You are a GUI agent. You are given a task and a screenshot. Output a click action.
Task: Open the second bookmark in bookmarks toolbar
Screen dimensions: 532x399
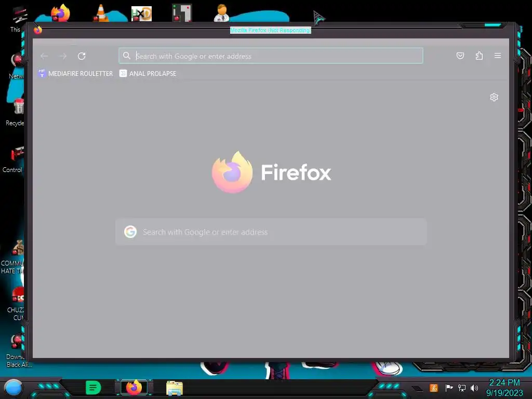point(148,73)
